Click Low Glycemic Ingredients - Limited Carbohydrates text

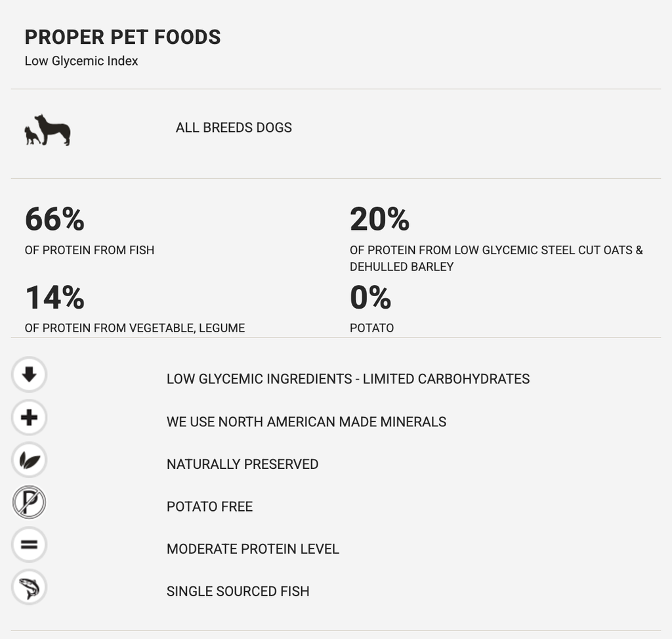pos(348,379)
